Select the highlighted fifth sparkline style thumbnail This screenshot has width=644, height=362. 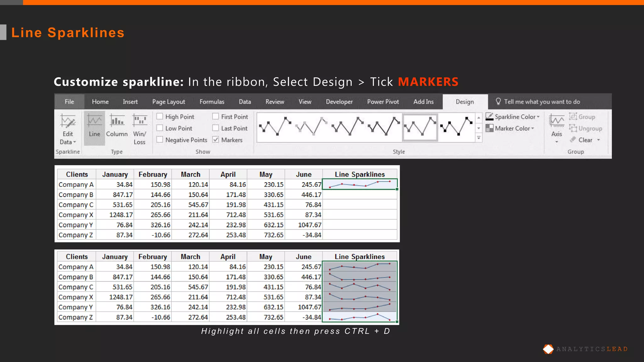click(420, 128)
